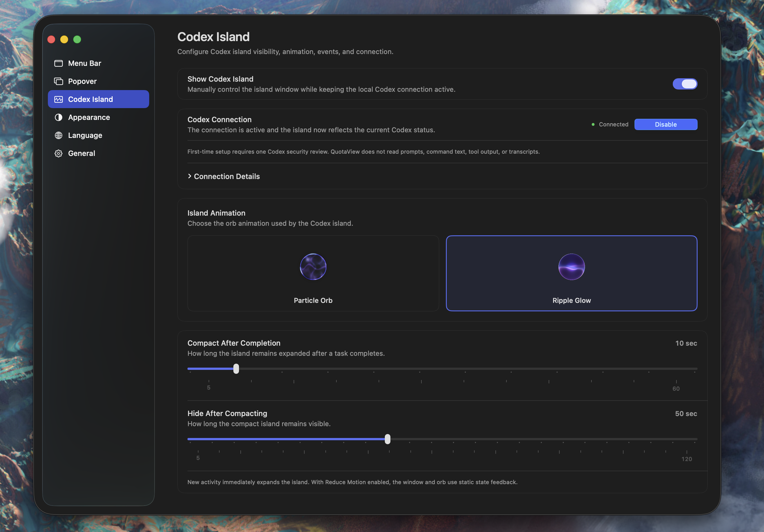Click the Hide After Compacting slider handle
Viewport: 764px width, 532px height.
click(x=387, y=439)
